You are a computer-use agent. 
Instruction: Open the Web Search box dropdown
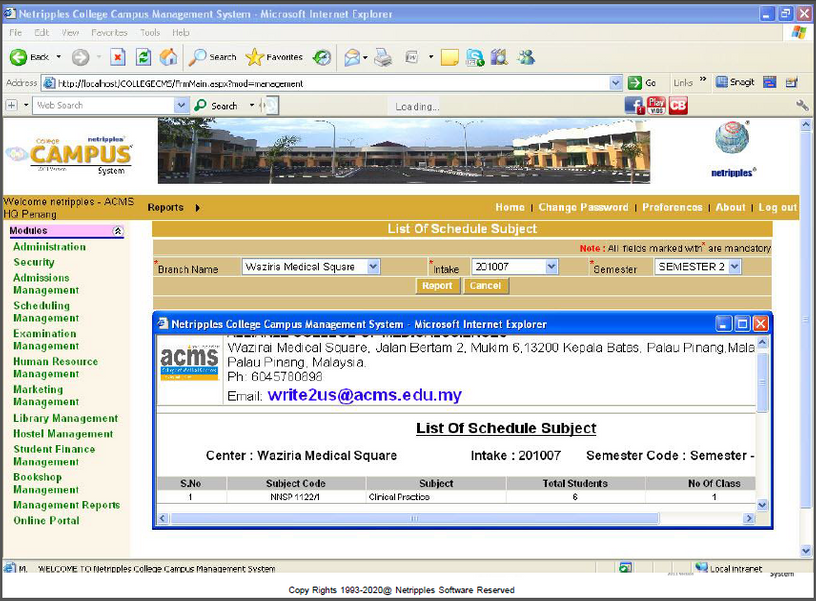tap(181, 106)
